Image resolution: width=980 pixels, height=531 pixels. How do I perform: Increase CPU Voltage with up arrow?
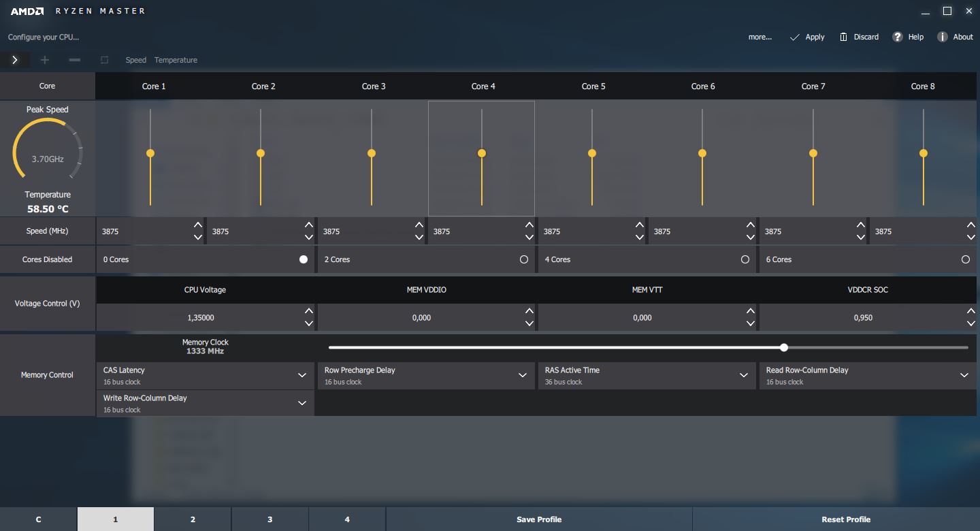click(309, 311)
